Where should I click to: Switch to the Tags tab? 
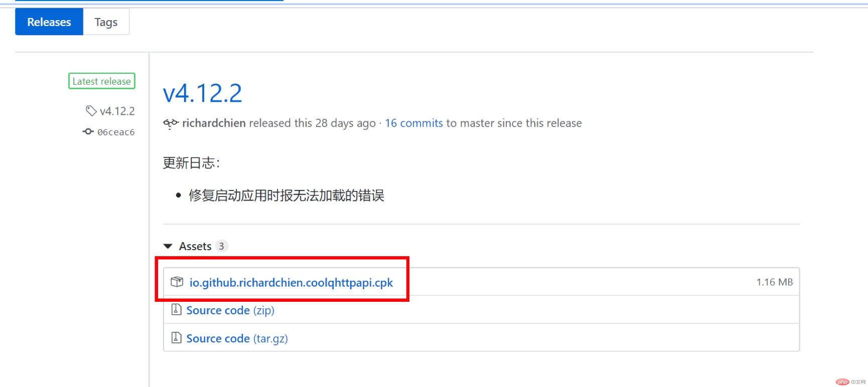(x=106, y=22)
